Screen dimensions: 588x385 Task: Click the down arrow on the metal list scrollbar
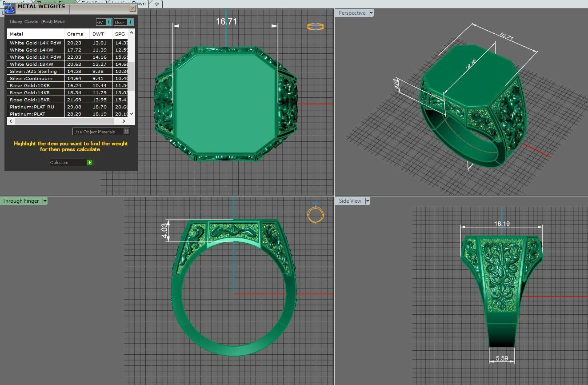(131, 114)
